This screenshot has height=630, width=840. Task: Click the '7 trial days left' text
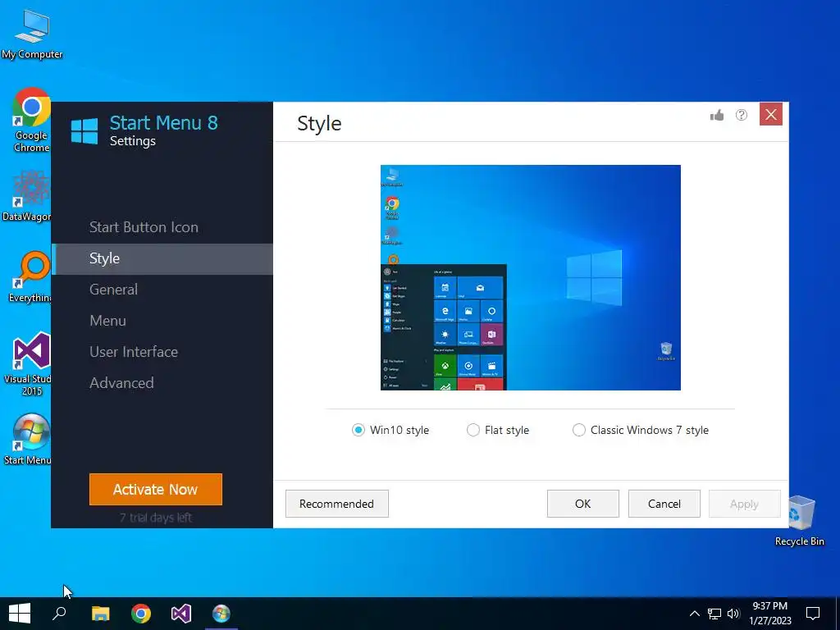155,518
